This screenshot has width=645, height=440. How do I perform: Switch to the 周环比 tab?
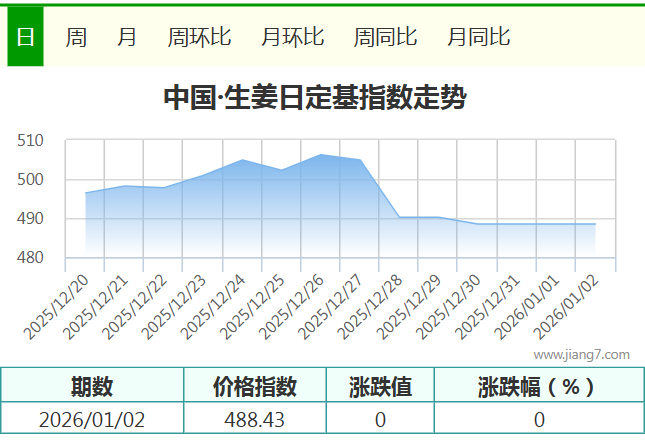[199, 38]
